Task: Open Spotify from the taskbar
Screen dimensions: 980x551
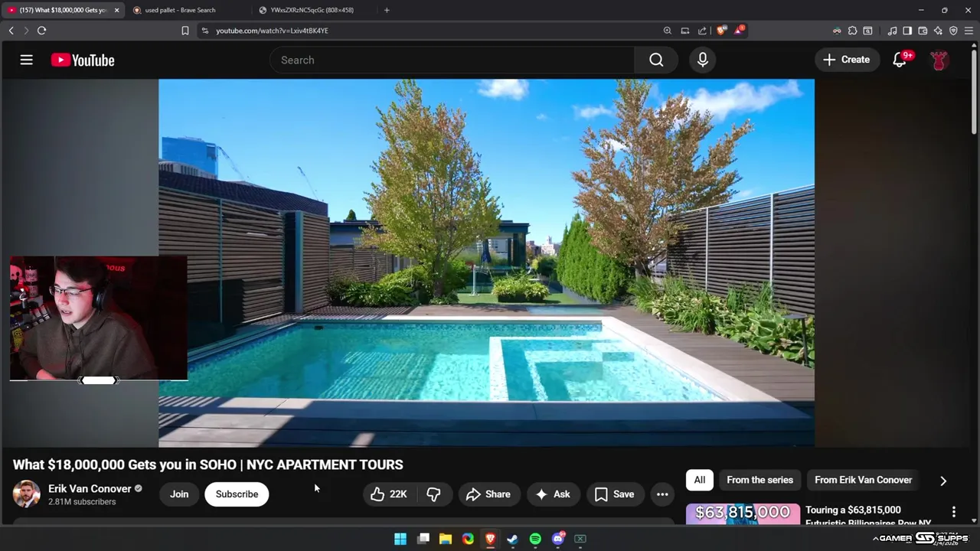Action: click(x=535, y=539)
